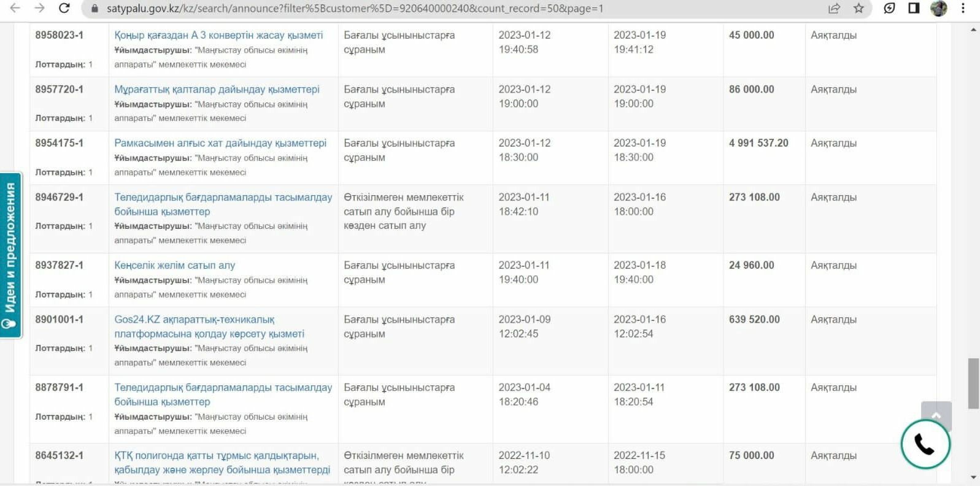Open 'Рамкасымен алғыс хат дайындау қызметтері' link
This screenshot has width=980, height=486.
tap(220, 144)
